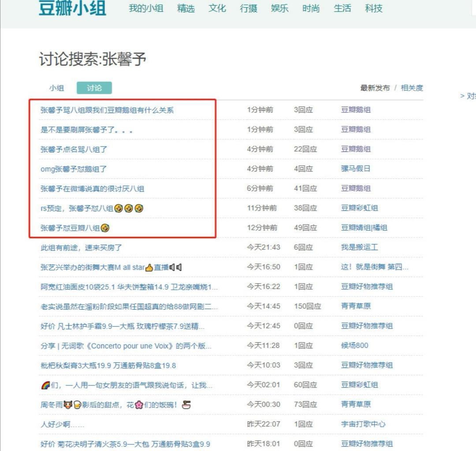
Task: Open 骡马假日 group link
Action: click(356, 169)
